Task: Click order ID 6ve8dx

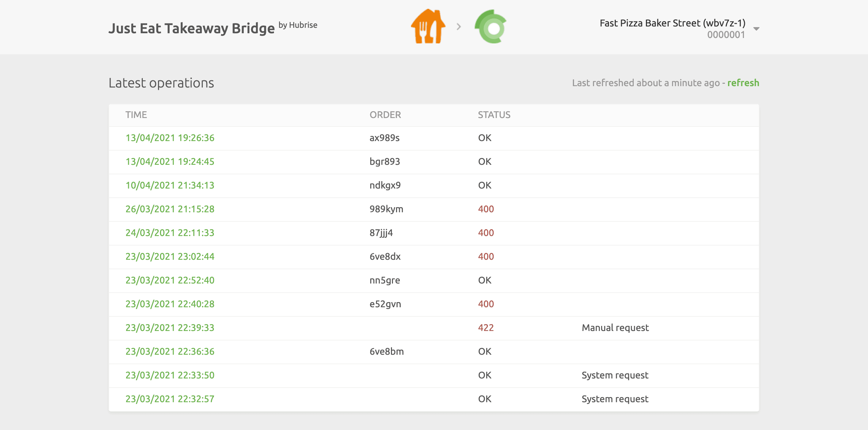Action: click(x=385, y=256)
